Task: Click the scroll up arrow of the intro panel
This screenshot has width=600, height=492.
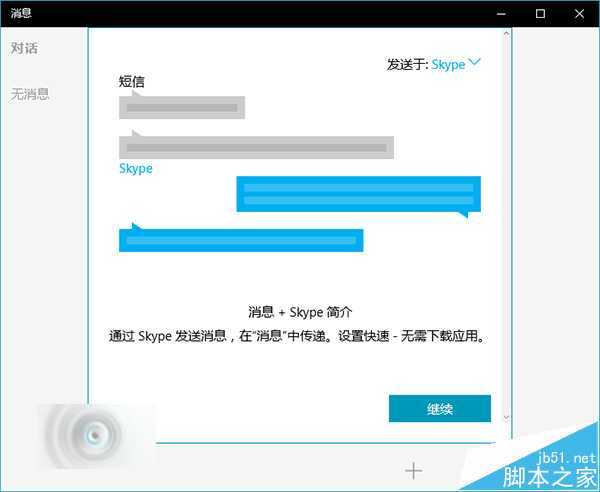Action: coord(506,34)
